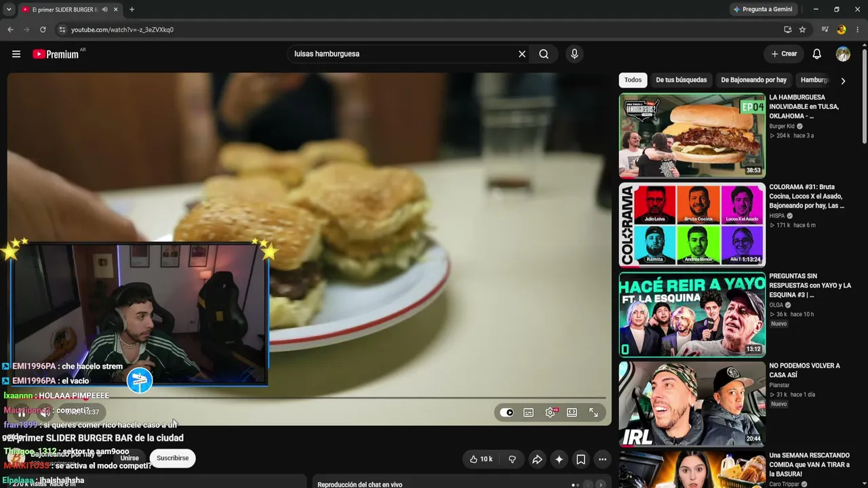The width and height of the screenshot is (868, 488).
Task: Open the COLORAMA #31 video thumbnail
Action: (x=692, y=225)
